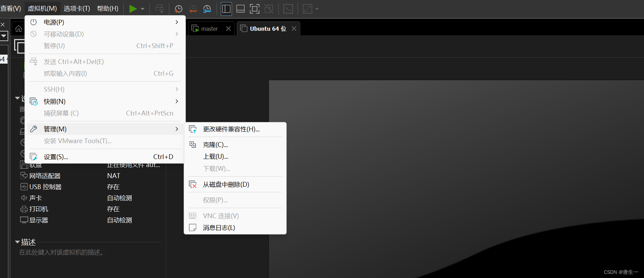Image resolution: width=644 pixels, height=278 pixels.
Task: Select 声卡 device row
Action: [90, 198]
